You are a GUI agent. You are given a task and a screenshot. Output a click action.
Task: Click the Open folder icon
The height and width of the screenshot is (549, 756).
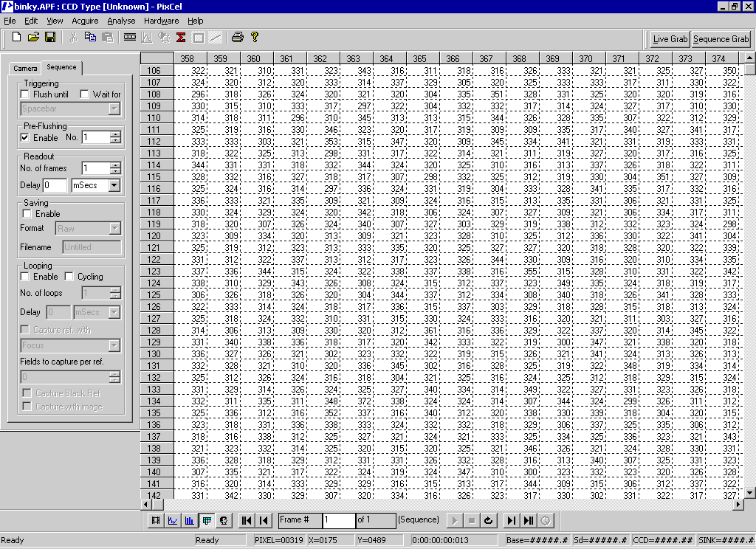pyautogui.click(x=33, y=37)
